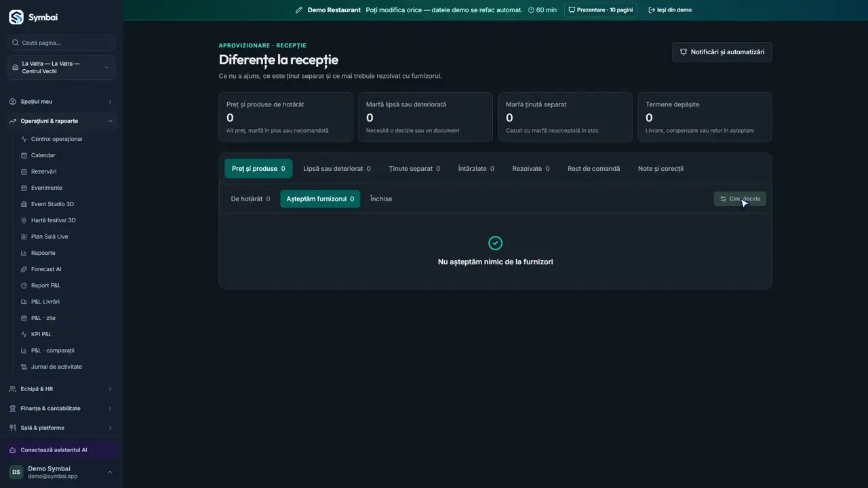Click the Finanțe & contabilitate icon
The height and width of the screenshot is (488, 868).
(13, 409)
